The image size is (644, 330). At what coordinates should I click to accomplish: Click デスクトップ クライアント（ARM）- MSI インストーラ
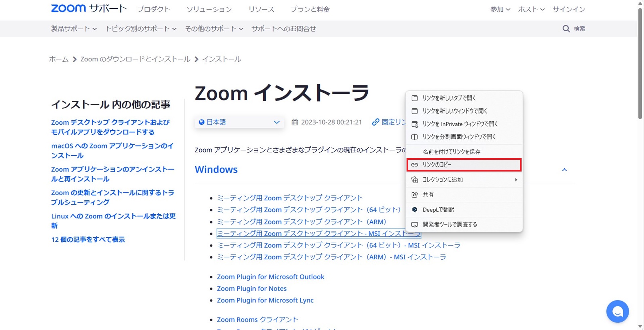(x=331, y=257)
